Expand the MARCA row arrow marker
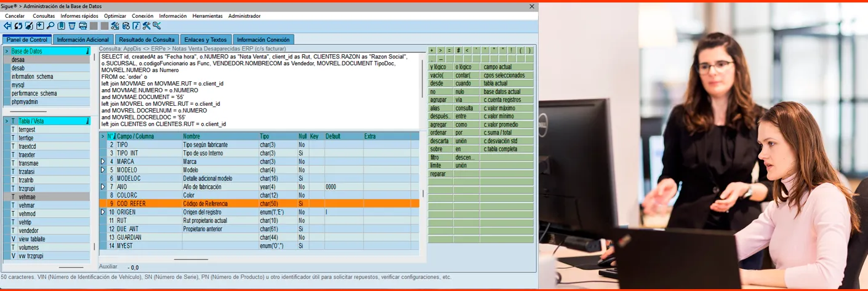Image resolution: width=868 pixels, height=291 pixels. (x=103, y=161)
